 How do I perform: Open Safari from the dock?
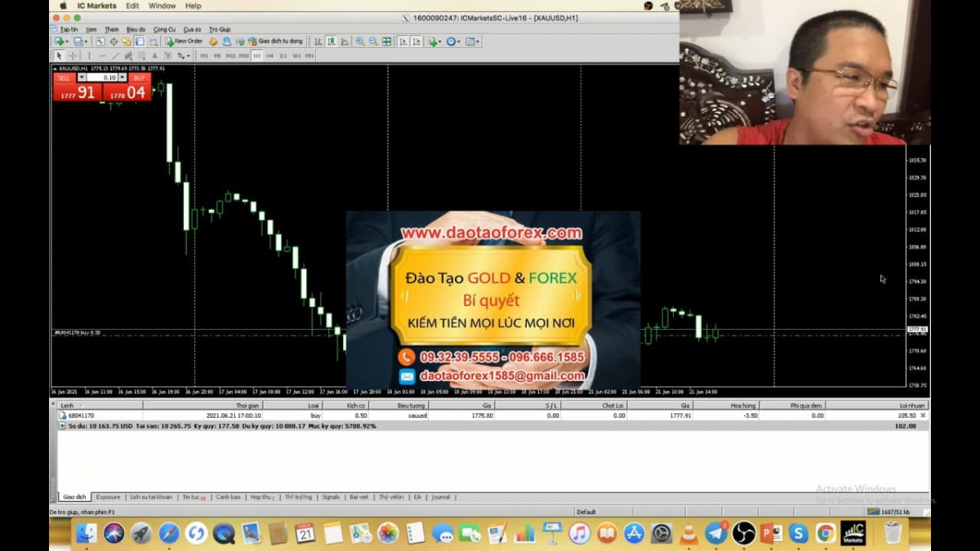pyautogui.click(x=169, y=533)
